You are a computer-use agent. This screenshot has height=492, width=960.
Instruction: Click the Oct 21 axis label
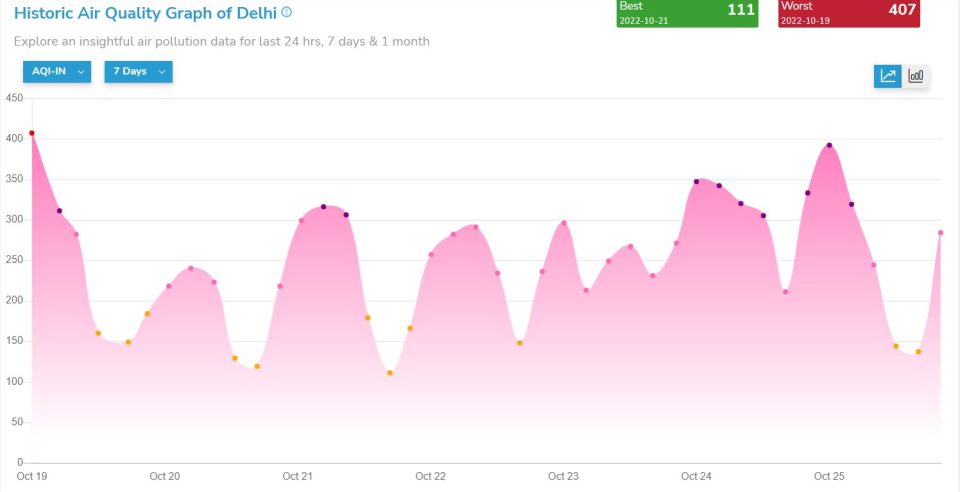(298, 476)
